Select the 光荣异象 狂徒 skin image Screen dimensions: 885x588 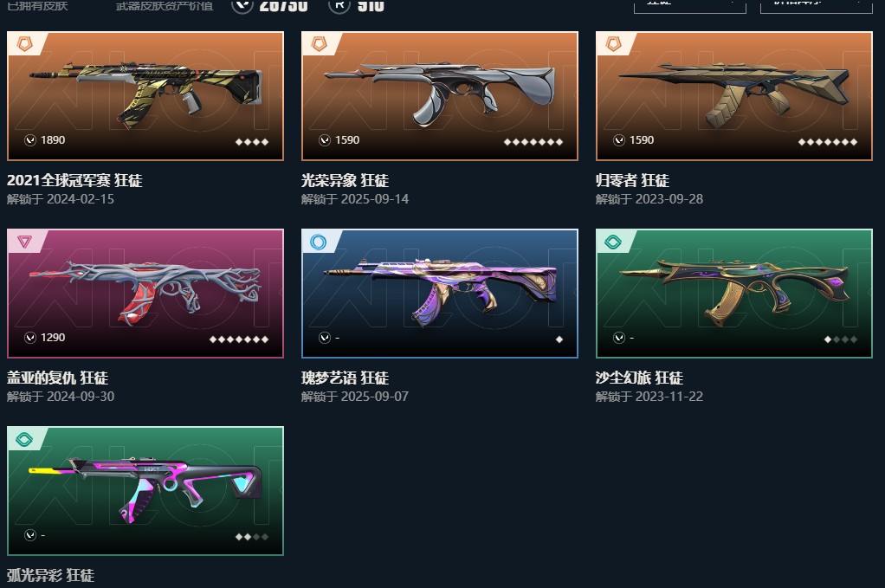440,96
